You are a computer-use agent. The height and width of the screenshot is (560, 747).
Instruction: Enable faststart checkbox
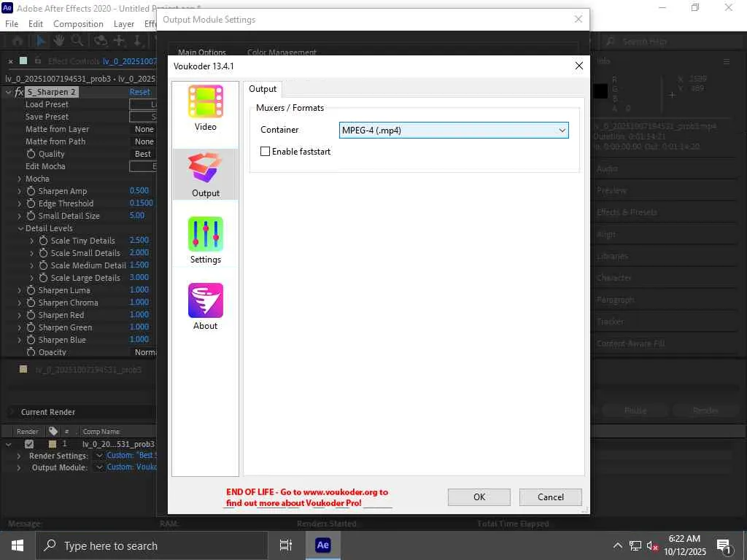coord(265,152)
